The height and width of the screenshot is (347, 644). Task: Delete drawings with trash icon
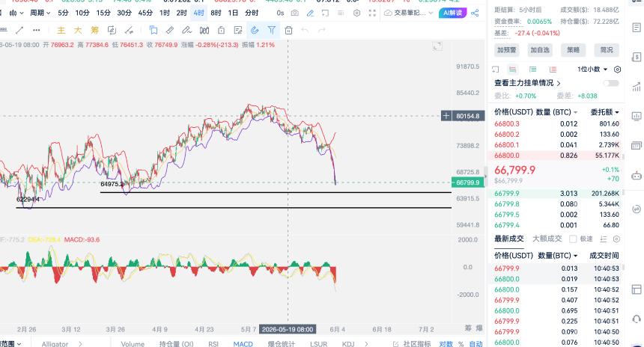(289, 31)
